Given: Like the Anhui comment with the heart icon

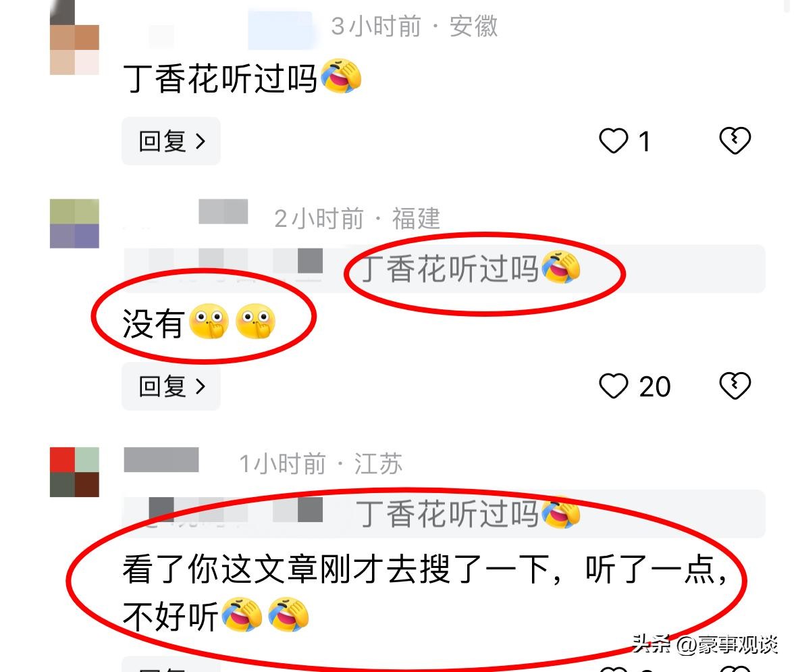Looking at the screenshot, I should [613, 140].
